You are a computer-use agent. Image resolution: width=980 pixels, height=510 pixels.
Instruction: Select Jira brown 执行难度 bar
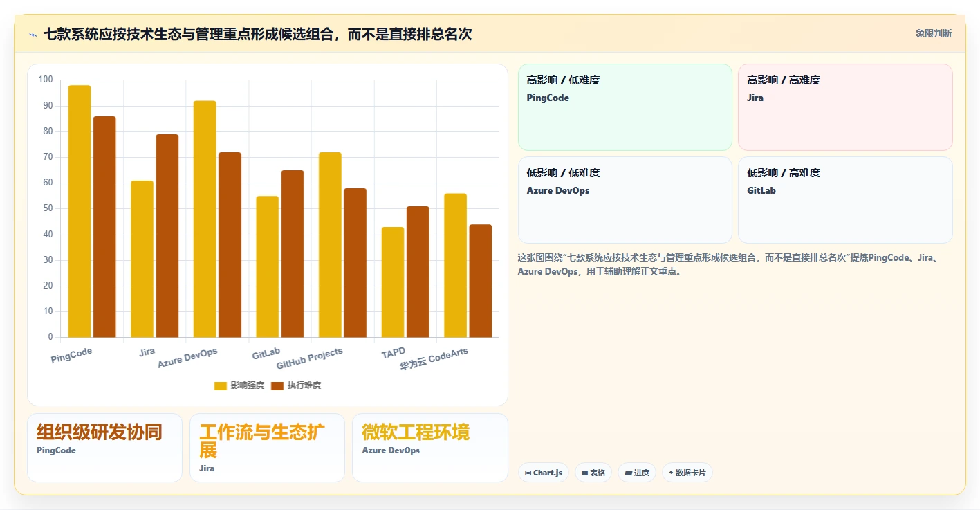tap(167, 236)
